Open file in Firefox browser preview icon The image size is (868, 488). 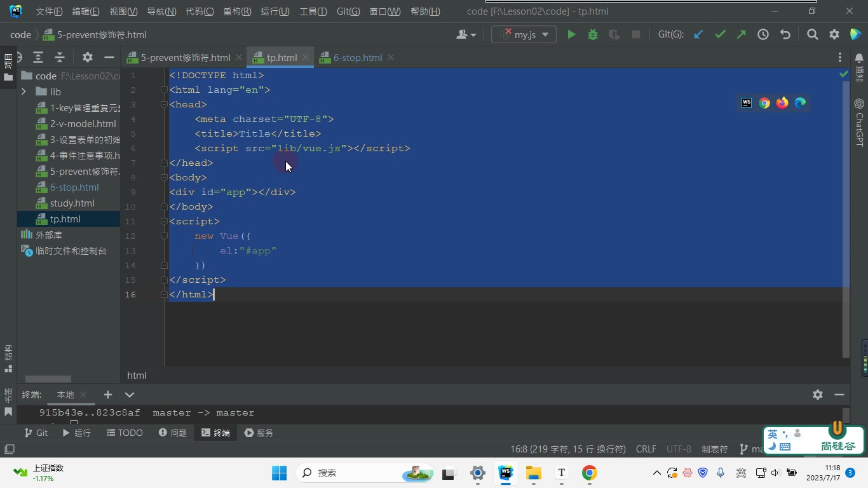(x=782, y=103)
